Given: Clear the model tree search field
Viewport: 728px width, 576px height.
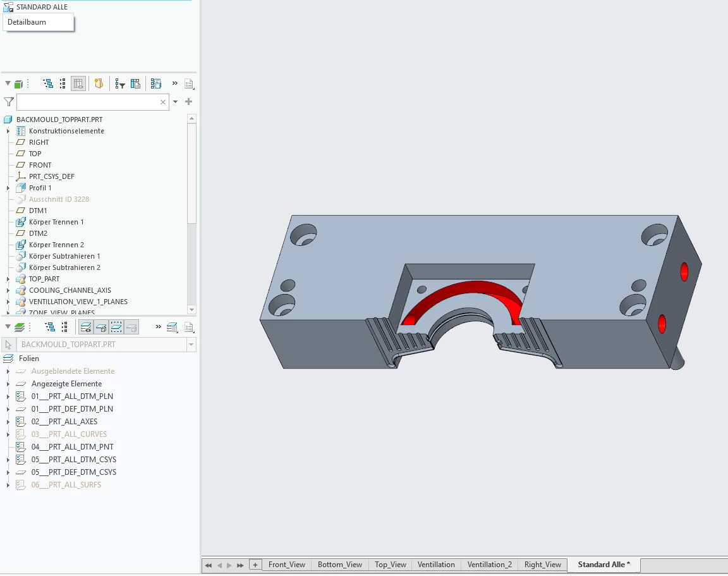Looking at the screenshot, I should [163, 102].
